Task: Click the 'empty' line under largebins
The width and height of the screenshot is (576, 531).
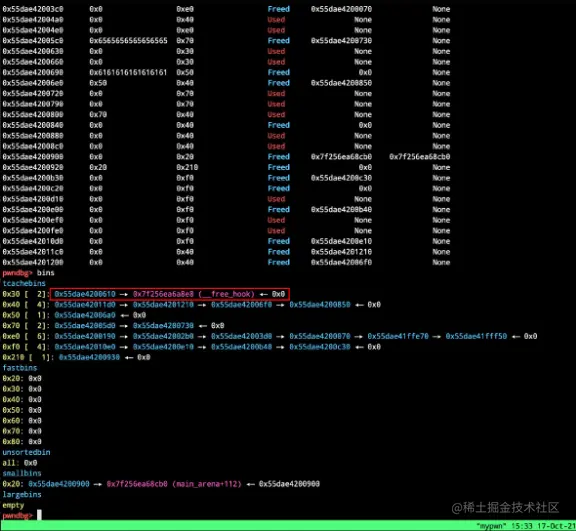Action: click(x=13, y=505)
